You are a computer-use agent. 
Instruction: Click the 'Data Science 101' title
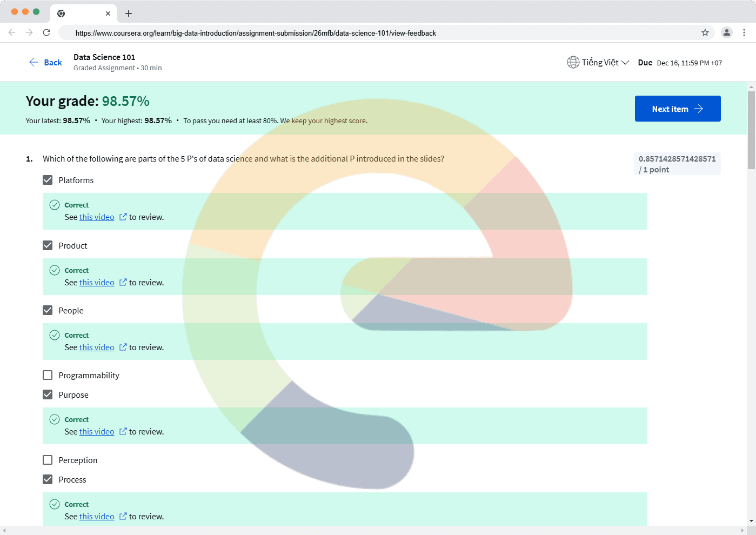pos(104,57)
